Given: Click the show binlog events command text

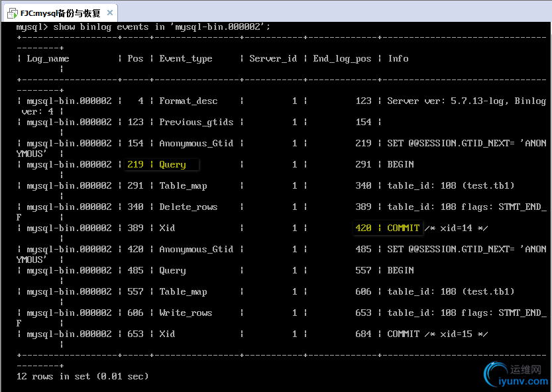Looking at the screenshot, I should tap(162, 26).
